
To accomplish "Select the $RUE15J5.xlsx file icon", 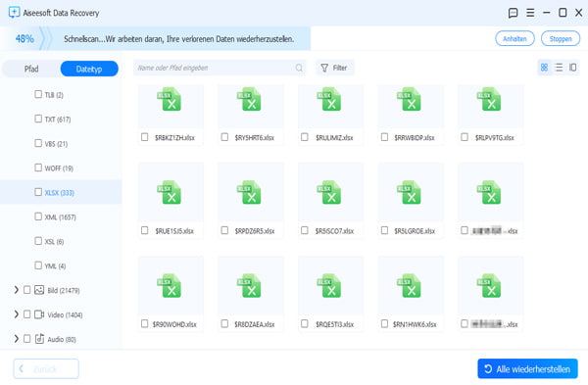I will (x=170, y=192).
